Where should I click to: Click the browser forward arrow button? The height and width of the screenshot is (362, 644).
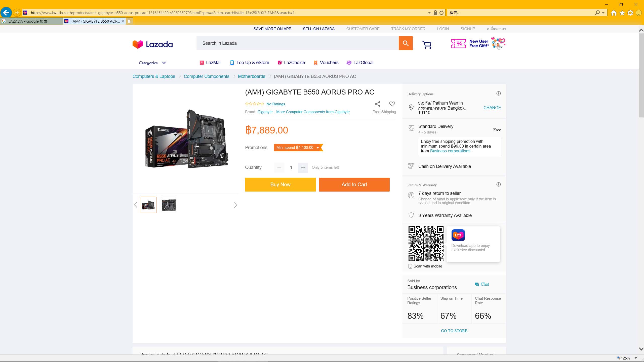point(17,13)
